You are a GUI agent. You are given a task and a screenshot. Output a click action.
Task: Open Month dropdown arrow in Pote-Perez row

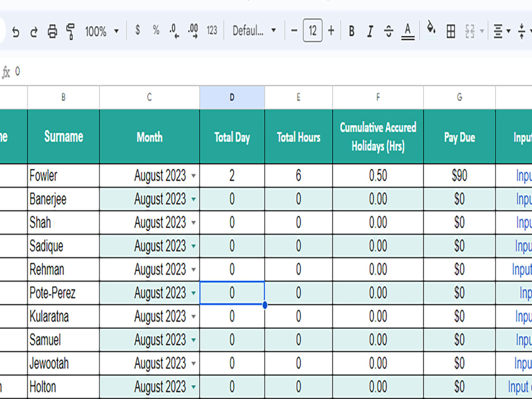click(194, 293)
